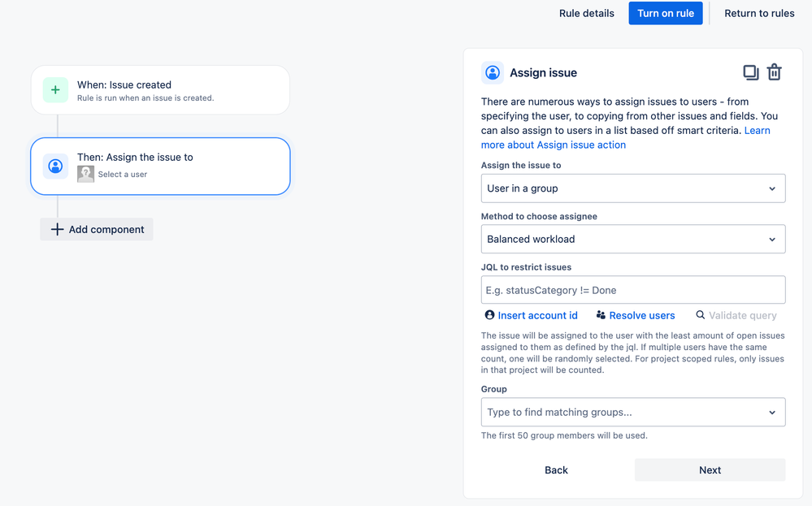Open the 'Assign the issue to' dropdown
The height and width of the screenshot is (506, 812).
(x=633, y=188)
